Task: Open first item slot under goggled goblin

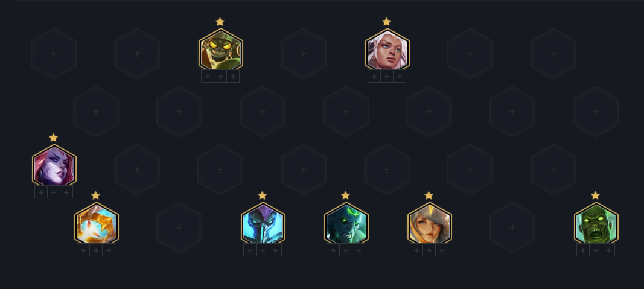Action: (x=208, y=77)
